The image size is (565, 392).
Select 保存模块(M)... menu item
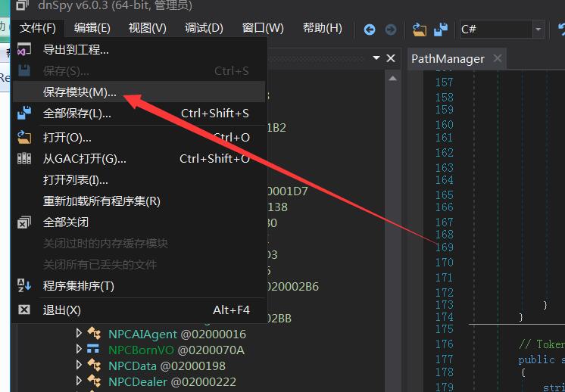(80, 92)
